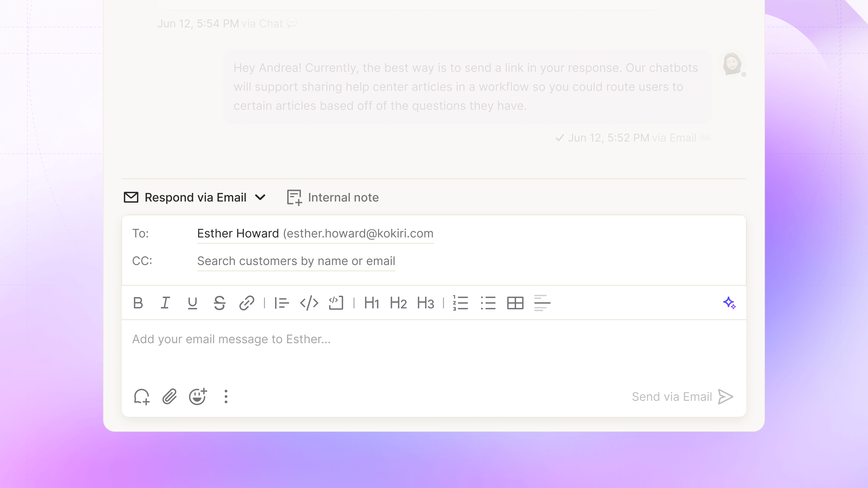Click the 'To:' label
Viewport: 868px width, 488px height.
click(x=141, y=233)
